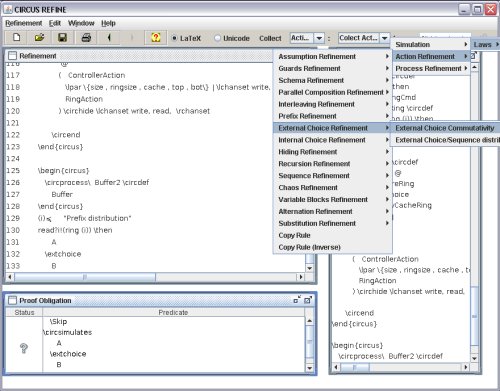Click right panel horizontal scrollbar thumb

tap(355, 367)
